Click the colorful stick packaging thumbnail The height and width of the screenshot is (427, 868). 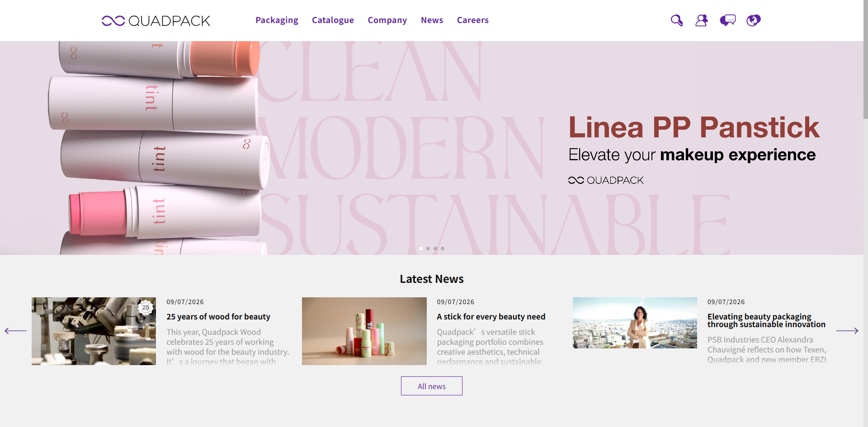364,331
